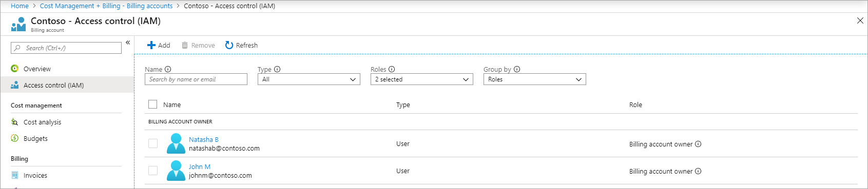
Task: Expand the Group by Roles dropdown
Action: tap(535, 79)
